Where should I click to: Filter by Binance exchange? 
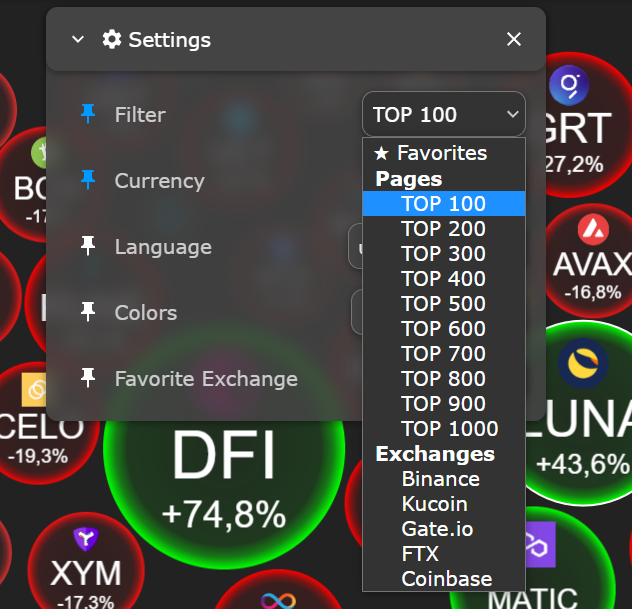444,479
